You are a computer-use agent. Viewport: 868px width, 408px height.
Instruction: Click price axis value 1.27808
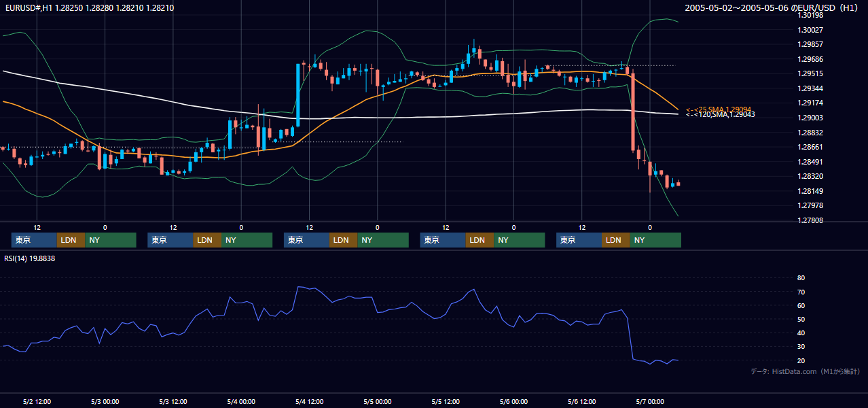[x=810, y=220]
